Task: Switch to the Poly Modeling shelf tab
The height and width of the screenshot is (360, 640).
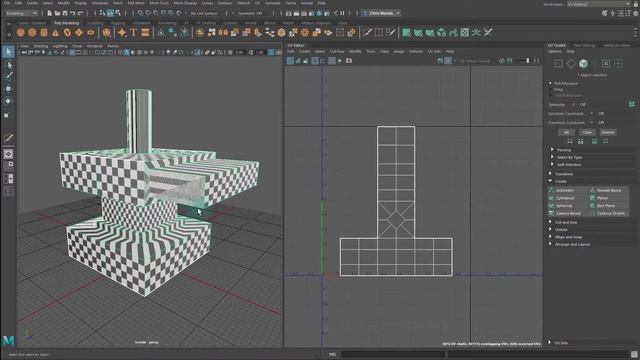Action: click(67, 23)
